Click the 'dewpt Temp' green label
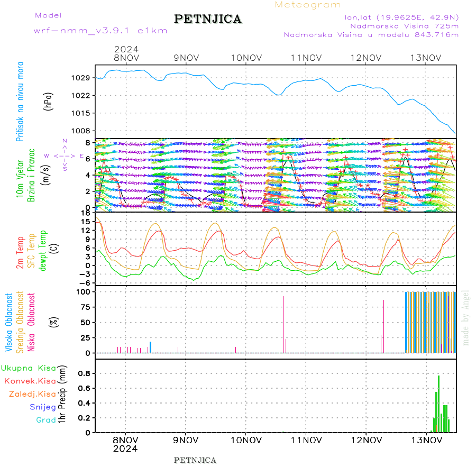476x476 pixels. pyautogui.click(x=42, y=251)
